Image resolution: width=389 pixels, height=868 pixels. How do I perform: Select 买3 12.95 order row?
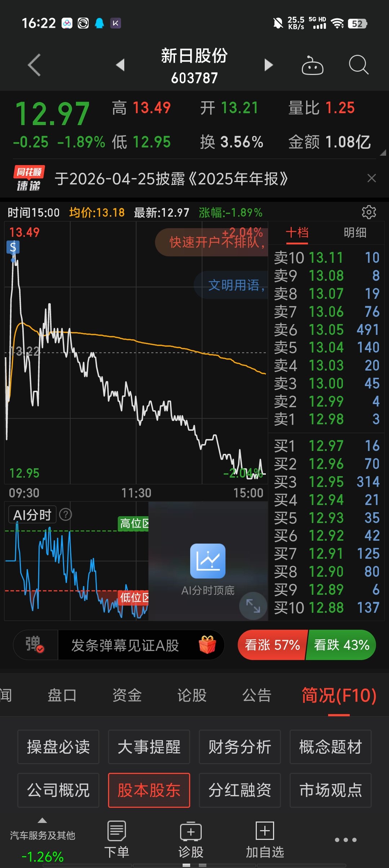coord(327,482)
